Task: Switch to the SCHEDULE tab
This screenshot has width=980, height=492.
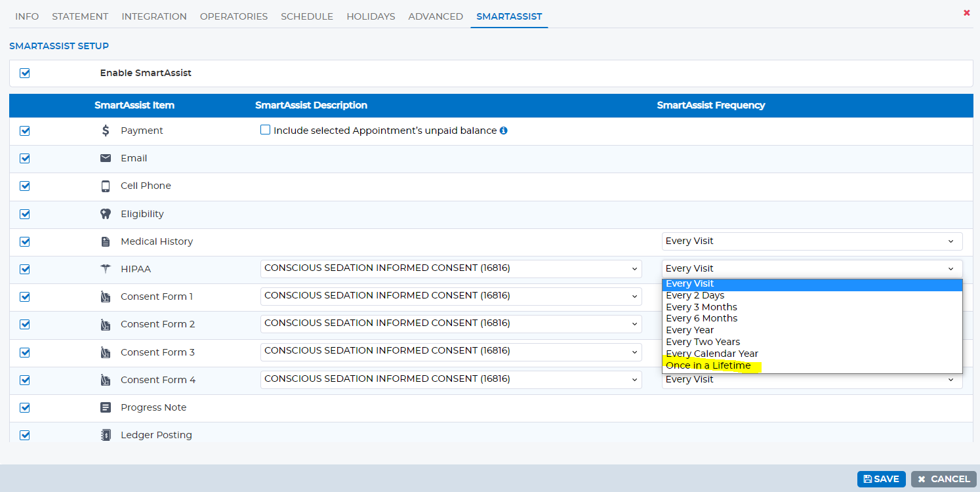Action: (x=307, y=16)
